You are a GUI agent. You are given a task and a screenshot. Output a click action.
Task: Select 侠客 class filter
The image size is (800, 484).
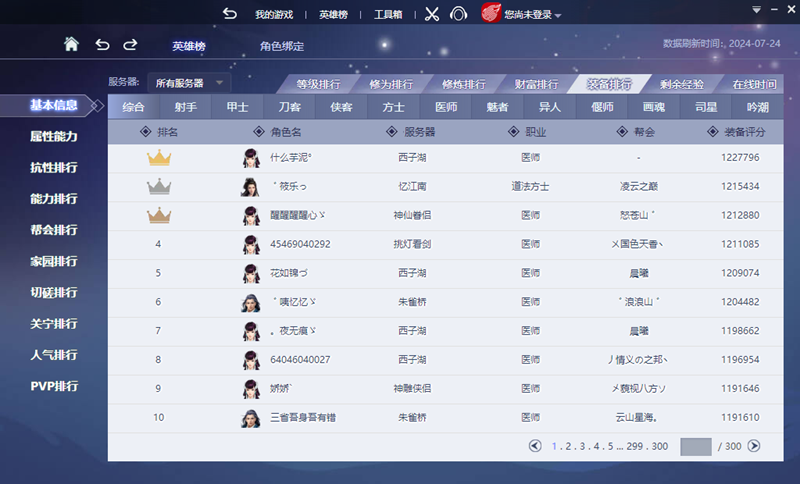point(342,107)
